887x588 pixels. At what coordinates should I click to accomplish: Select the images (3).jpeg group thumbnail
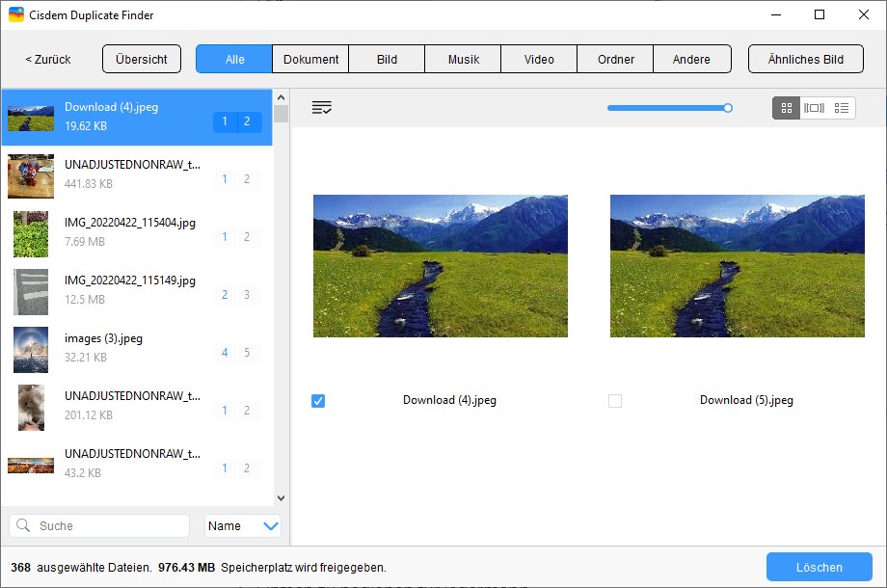(30, 350)
